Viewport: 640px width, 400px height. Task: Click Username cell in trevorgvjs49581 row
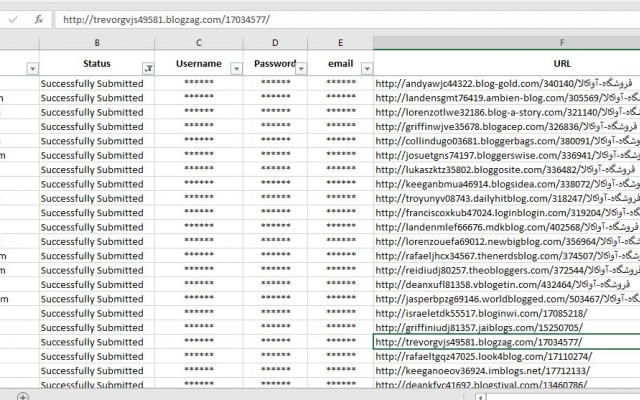[199, 342]
